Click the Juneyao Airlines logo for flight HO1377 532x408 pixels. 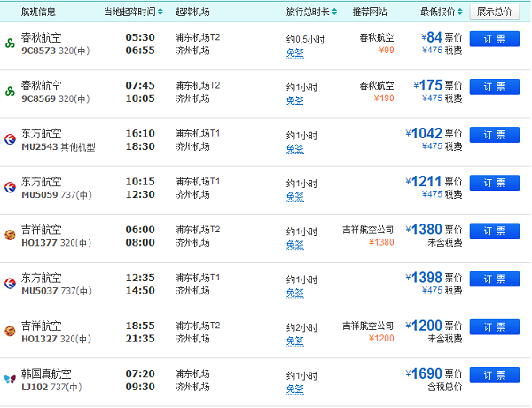click(10, 234)
